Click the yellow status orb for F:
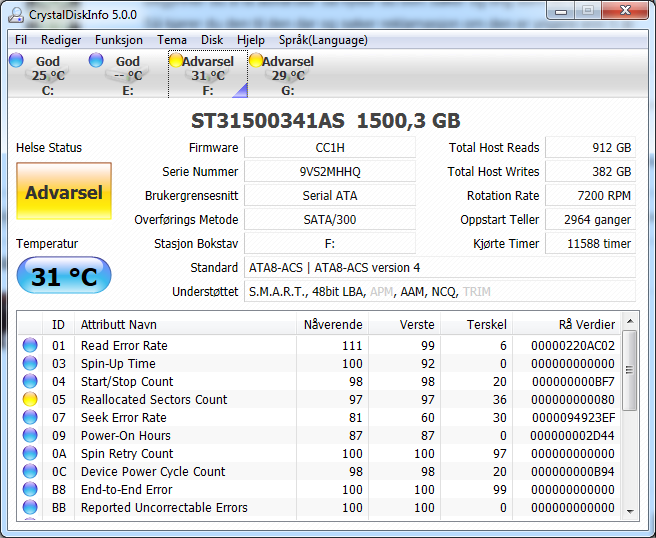 tap(176, 60)
